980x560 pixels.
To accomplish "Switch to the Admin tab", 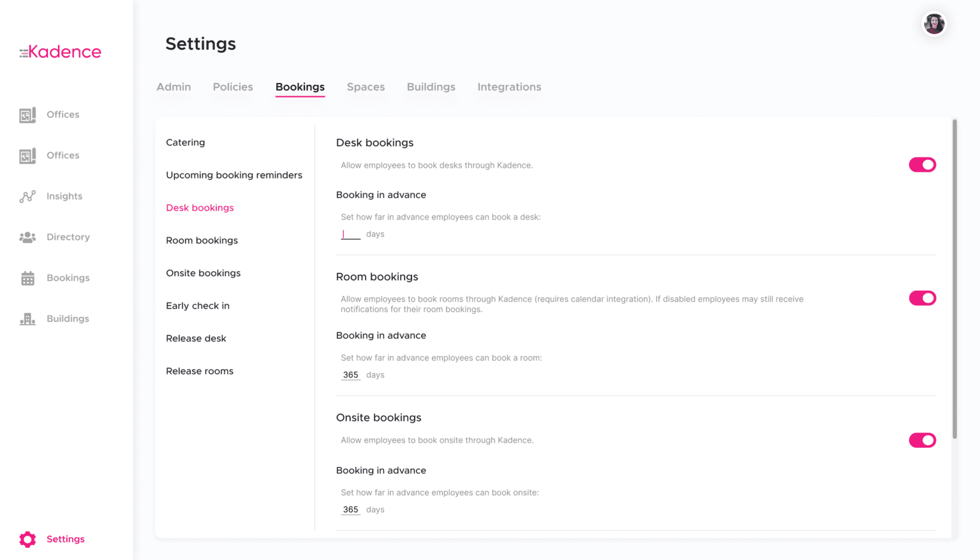I will 174,87.
